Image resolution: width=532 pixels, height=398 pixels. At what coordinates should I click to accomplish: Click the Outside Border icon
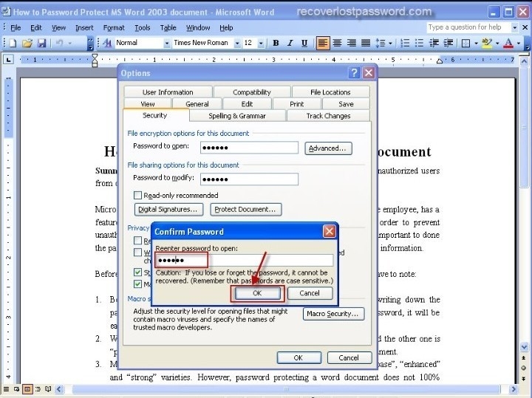click(x=465, y=43)
